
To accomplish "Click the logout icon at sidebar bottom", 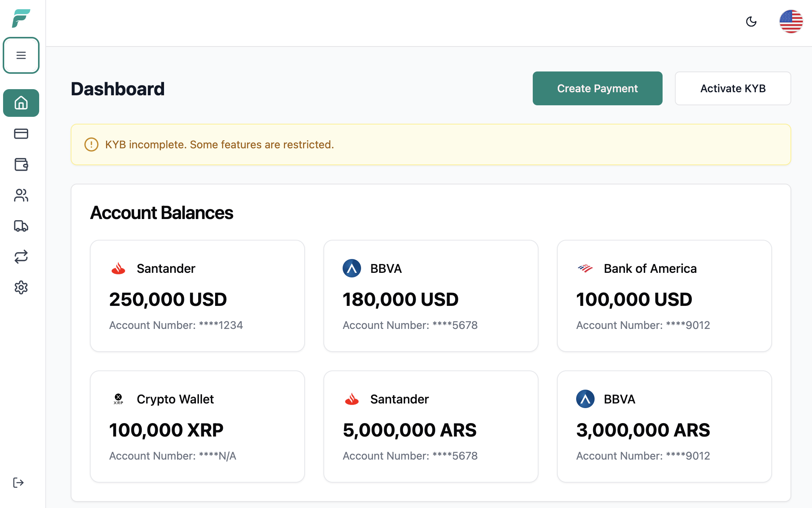I will click(18, 483).
